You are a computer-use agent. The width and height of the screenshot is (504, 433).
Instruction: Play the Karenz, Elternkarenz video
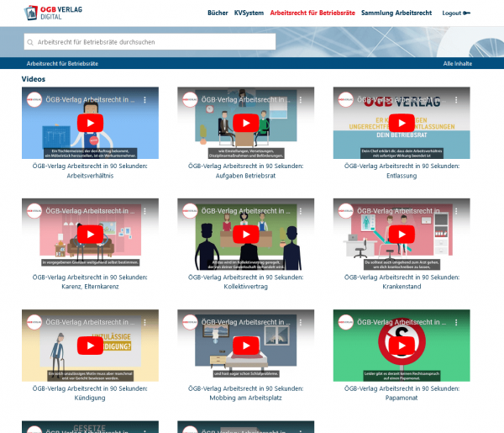(91, 235)
